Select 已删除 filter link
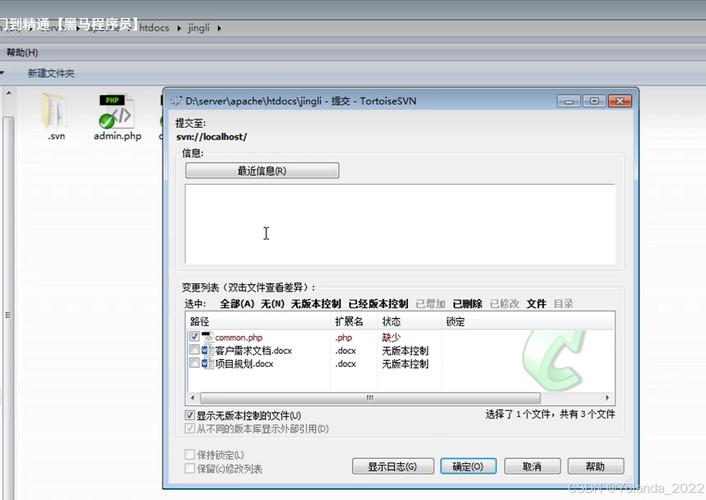Viewport: 706px width, 500px height. (467, 304)
